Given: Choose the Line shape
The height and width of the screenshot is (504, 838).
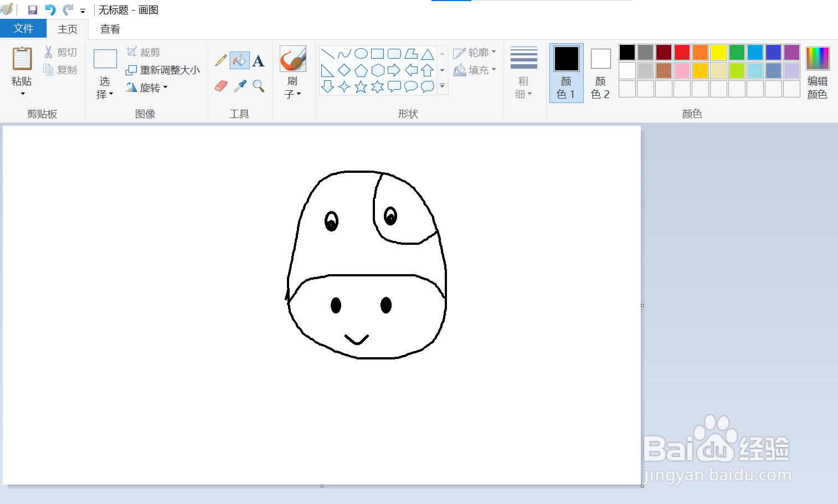Looking at the screenshot, I should click(328, 54).
